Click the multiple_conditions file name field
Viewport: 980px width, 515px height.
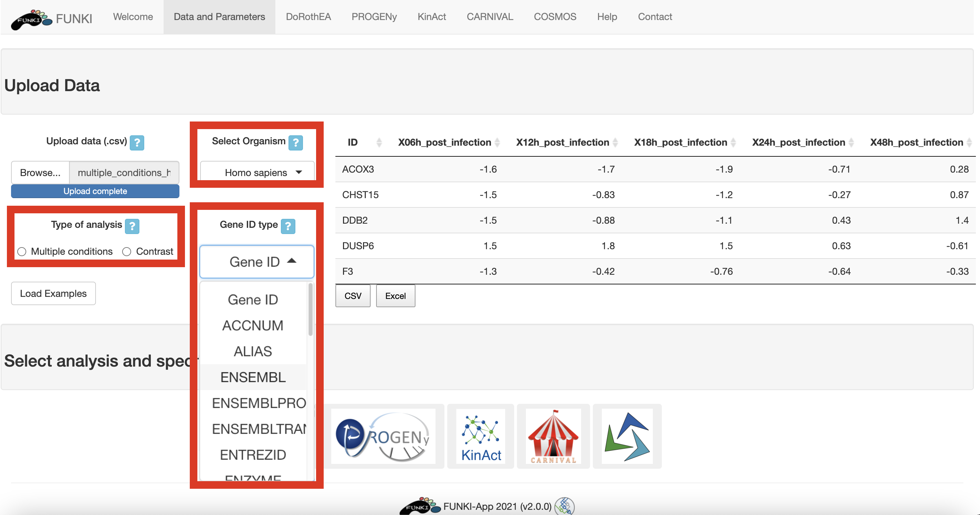click(x=124, y=173)
